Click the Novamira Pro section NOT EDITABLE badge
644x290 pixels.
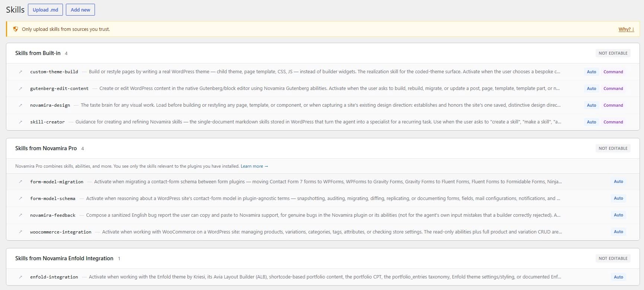[613, 148]
